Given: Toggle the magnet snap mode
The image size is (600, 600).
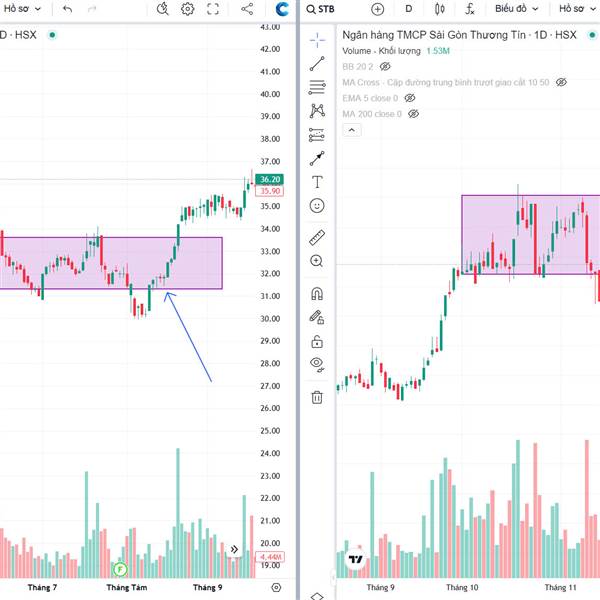Looking at the screenshot, I should pos(317,294).
